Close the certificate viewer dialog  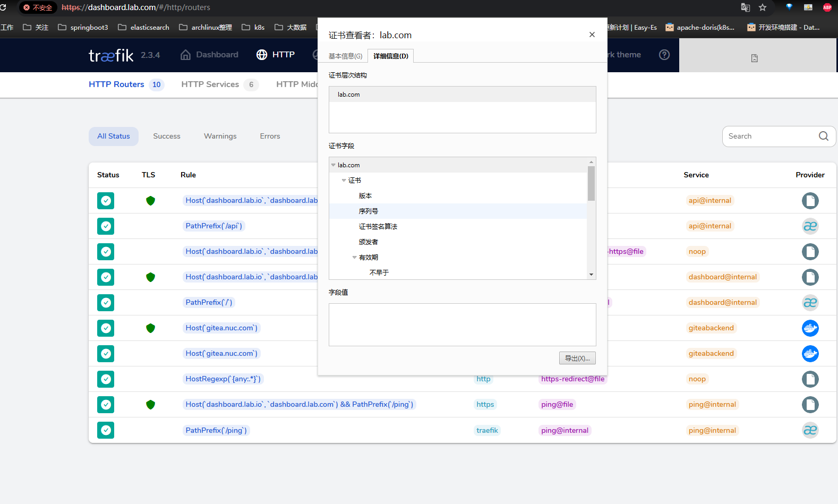coord(592,35)
